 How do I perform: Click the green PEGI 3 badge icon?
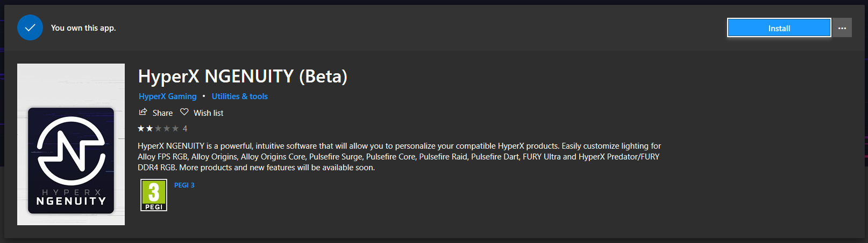[x=154, y=195]
